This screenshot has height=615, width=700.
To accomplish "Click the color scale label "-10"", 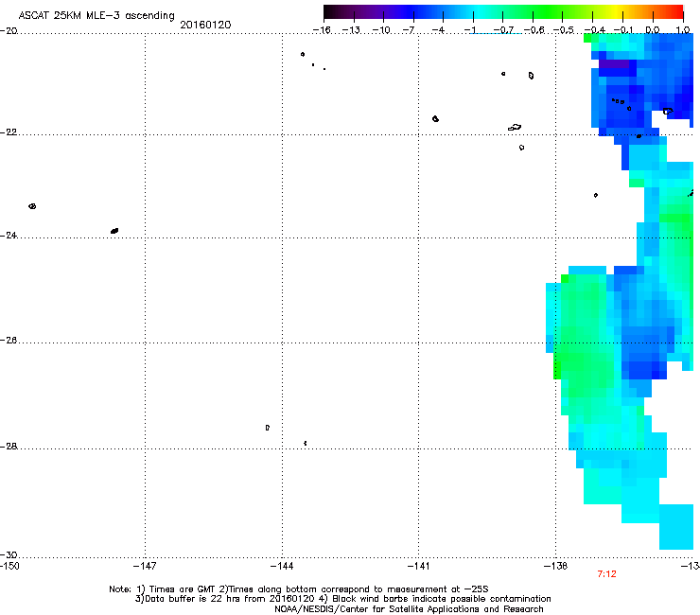I will (x=381, y=30).
